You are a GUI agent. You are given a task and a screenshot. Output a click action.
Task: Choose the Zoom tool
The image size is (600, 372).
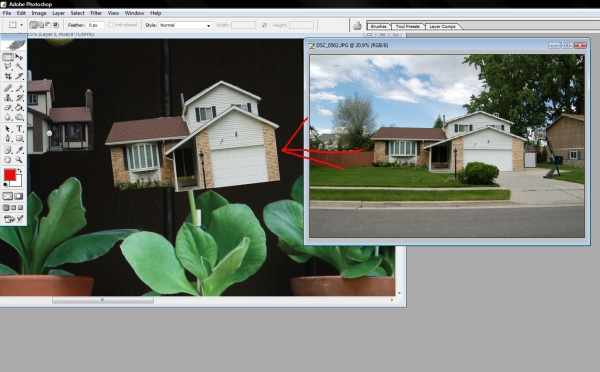[x=19, y=160]
